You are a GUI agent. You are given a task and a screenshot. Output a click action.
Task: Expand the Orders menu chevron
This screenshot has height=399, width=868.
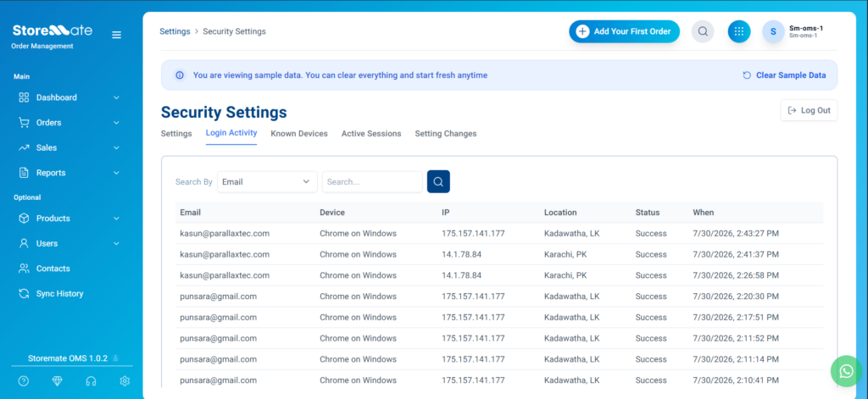click(x=116, y=122)
